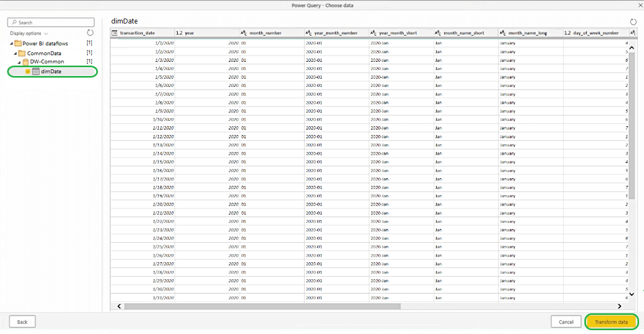Click the preview refresh icon above table
Viewport: 644px width, 334px height.
coord(633,22)
